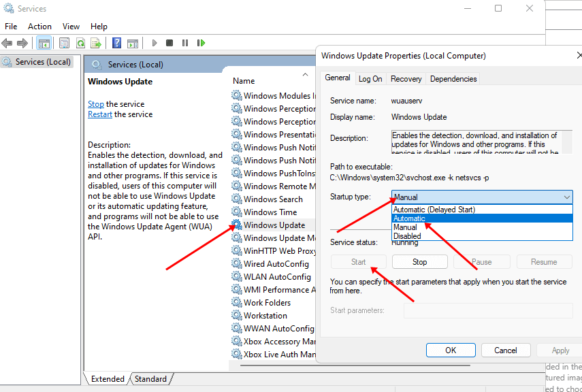Click the Pause Service toolbar icon
Image resolution: width=582 pixels, height=392 pixels.
coord(184,43)
